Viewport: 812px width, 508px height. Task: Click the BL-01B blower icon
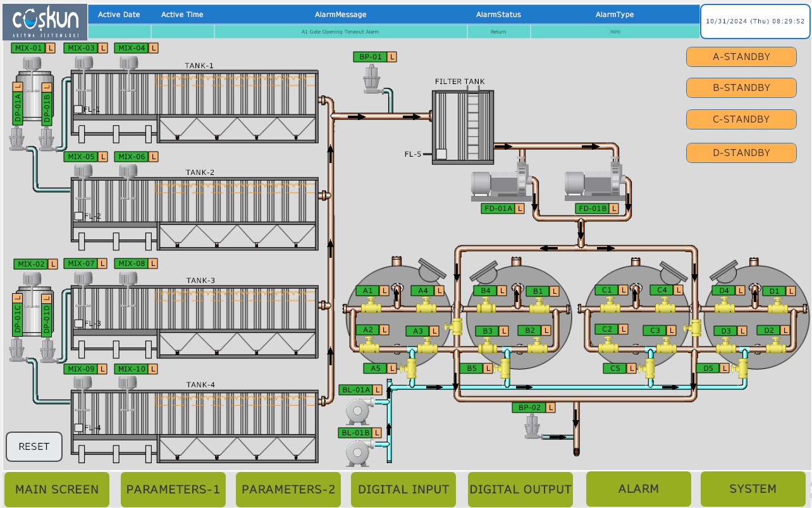click(x=359, y=453)
